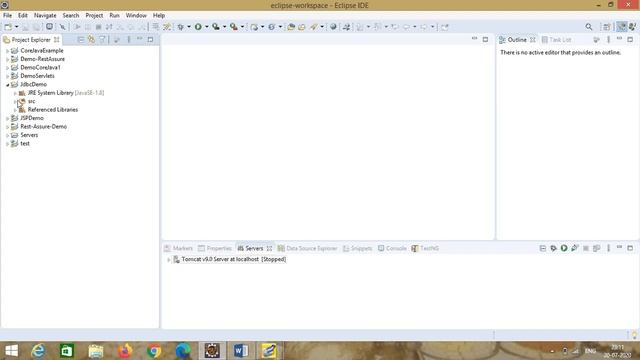
Task: Select the Rest-Assure-Demo project
Action: click(43, 127)
